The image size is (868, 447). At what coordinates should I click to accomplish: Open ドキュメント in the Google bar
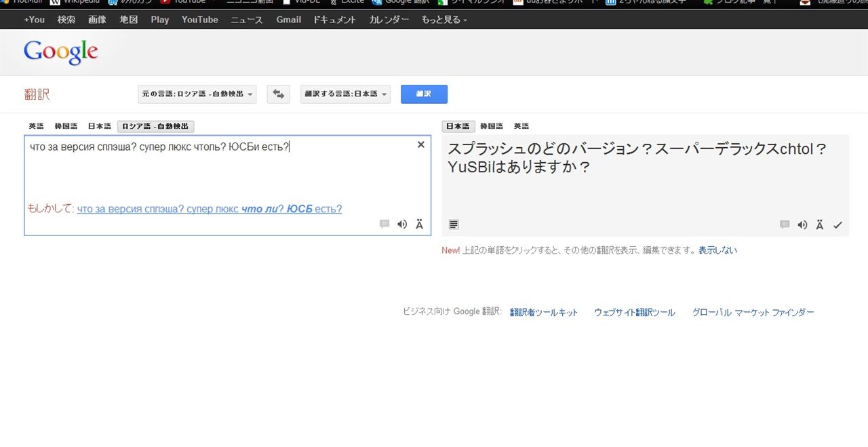334,20
